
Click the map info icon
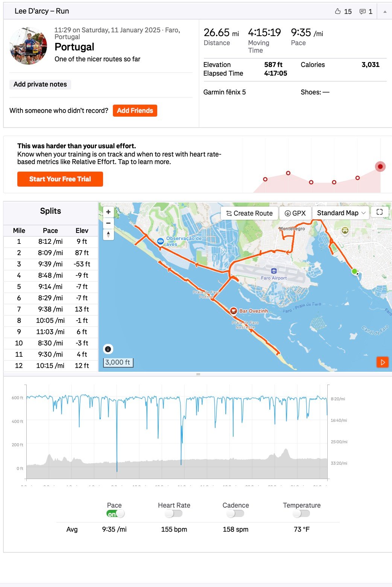coord(108,349)
